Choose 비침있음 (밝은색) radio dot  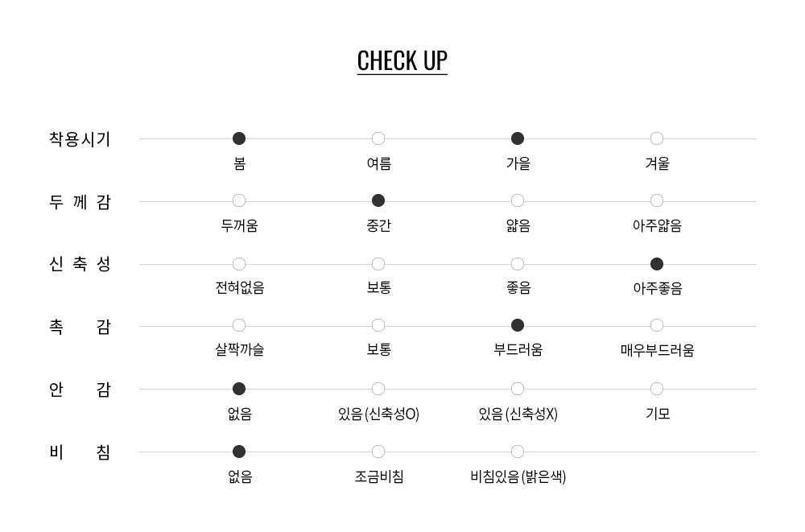point(518,452)
